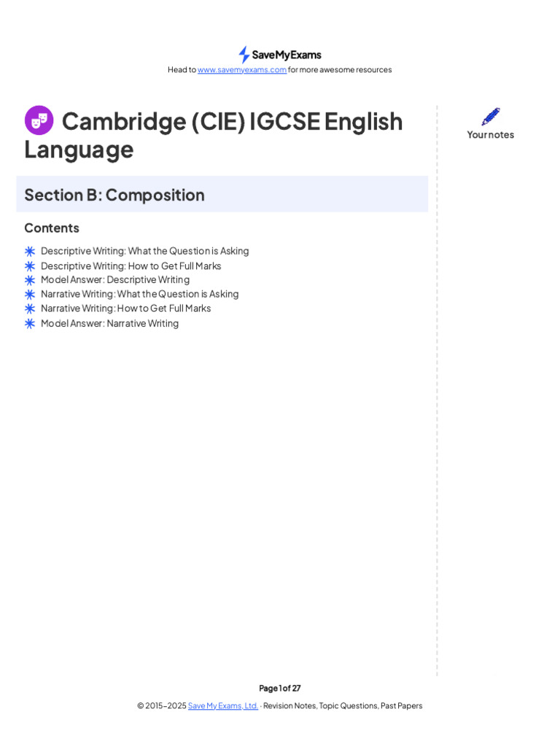Viewport: 560px width, 747px height.
Task: Click the Your notes label
Action: pos(491,135)
